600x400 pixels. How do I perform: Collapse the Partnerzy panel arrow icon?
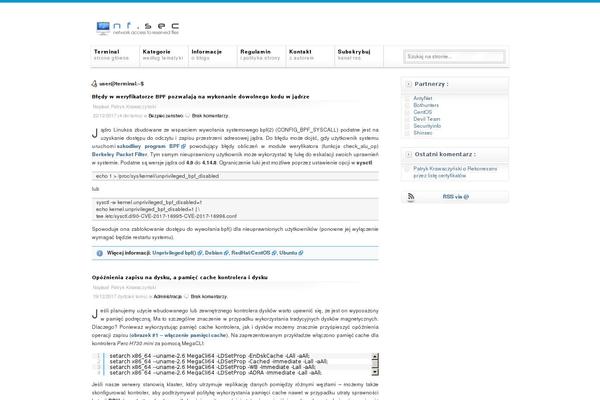tap(409, 84)
